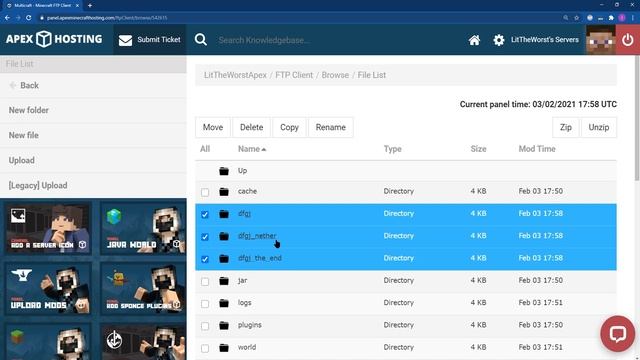Bookmark page with star icon

tap(576, 18)
